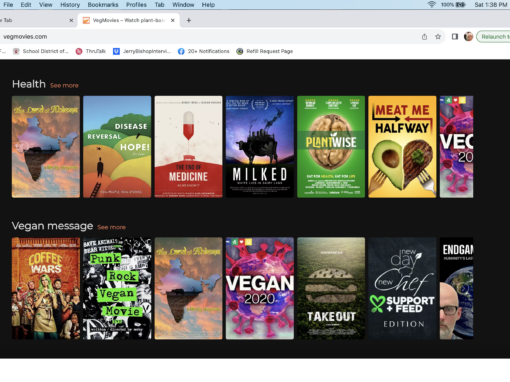510x382 pixels.
Task: Open the side panel icon
Action: 455,37
